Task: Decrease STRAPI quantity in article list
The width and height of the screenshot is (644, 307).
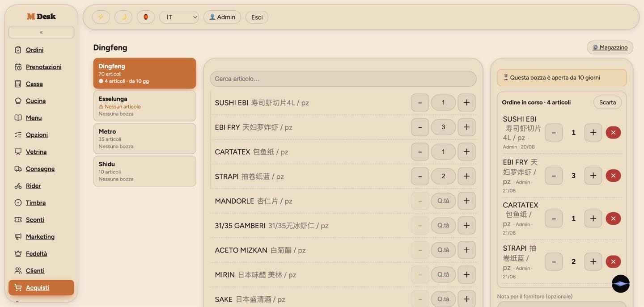Action: pyautogui.click(x=420, y=177)
